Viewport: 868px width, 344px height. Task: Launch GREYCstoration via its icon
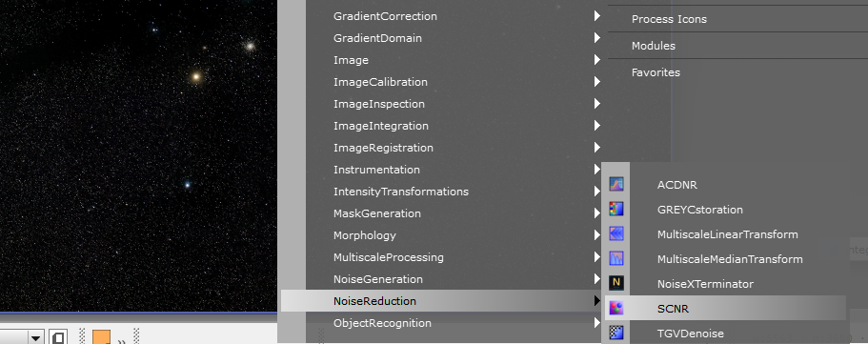tap(616, 210)
